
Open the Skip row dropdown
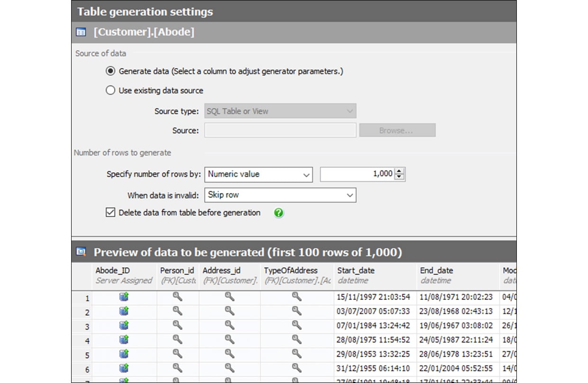pyautogui.click(x=280, y=195)
